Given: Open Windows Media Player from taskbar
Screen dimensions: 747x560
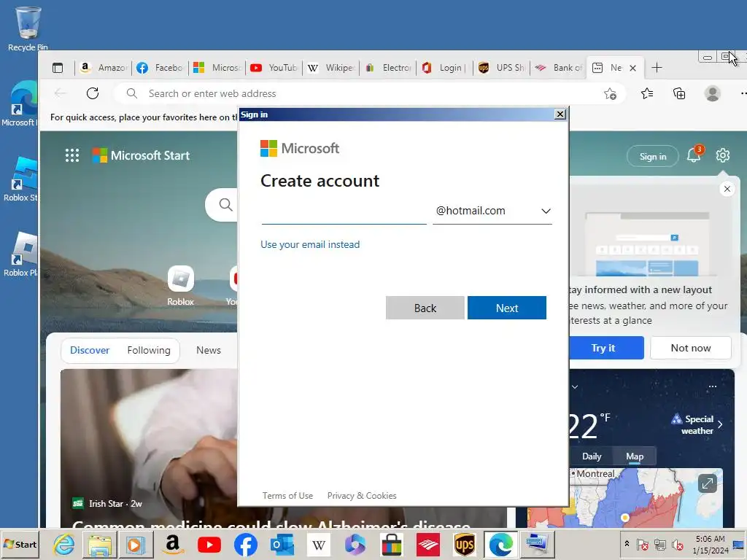Looking at the screenshot, I should click(136, 544).
